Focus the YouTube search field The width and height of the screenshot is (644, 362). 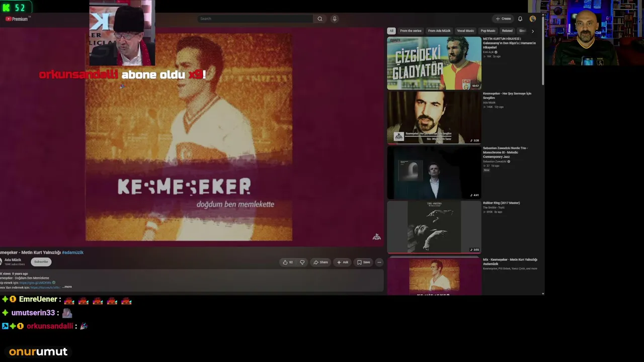click(256, 19)
